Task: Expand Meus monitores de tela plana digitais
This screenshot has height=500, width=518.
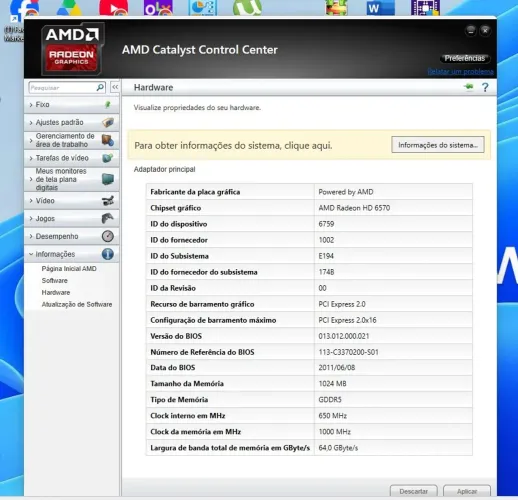Action: (71, 179)
